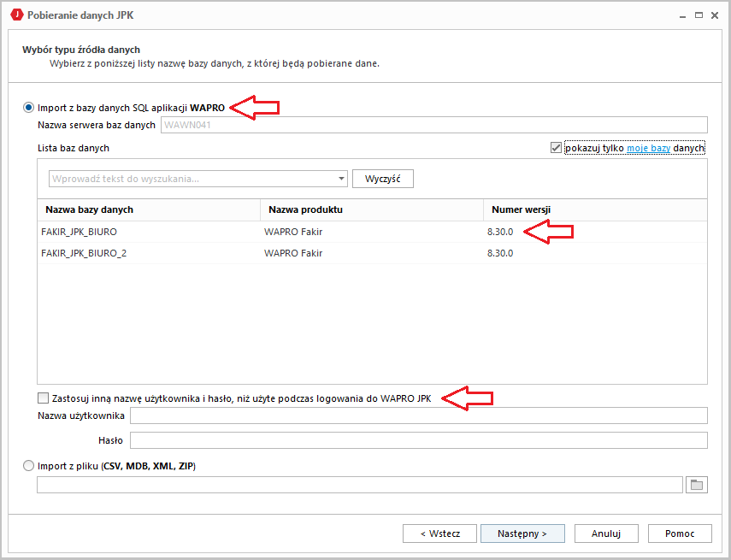The image size is (731, 560).
Task: Proceed with the Następny button
Action: click(522, 533)
